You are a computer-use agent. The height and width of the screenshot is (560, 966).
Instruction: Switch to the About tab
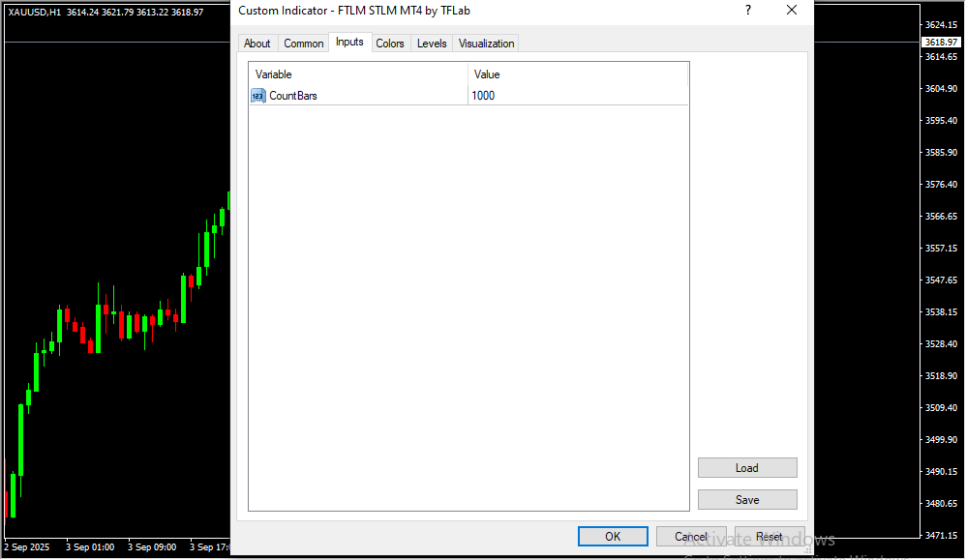(257, 44)
